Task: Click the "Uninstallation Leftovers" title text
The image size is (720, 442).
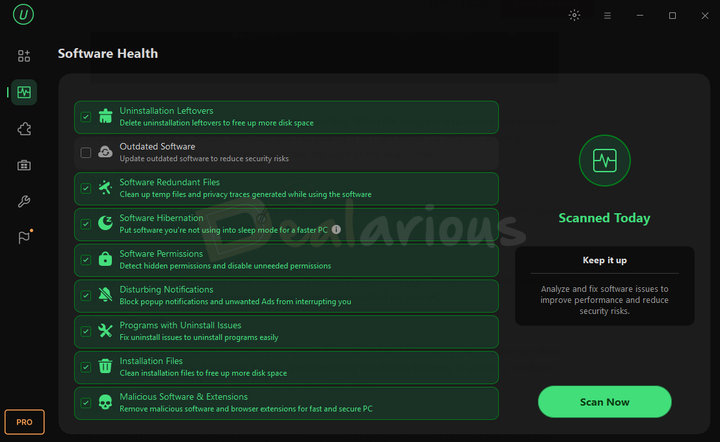Action: pyautogui.click(x=166, y=111)
